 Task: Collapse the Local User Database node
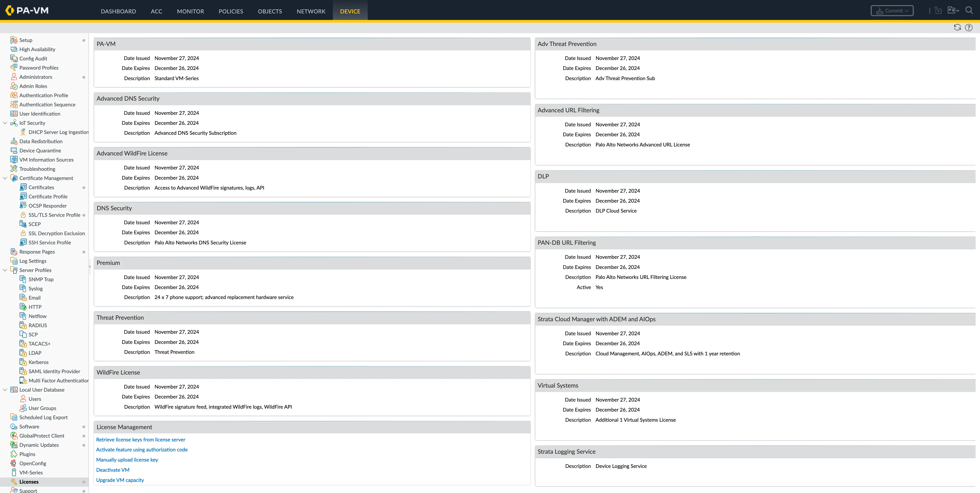point(5,389)
